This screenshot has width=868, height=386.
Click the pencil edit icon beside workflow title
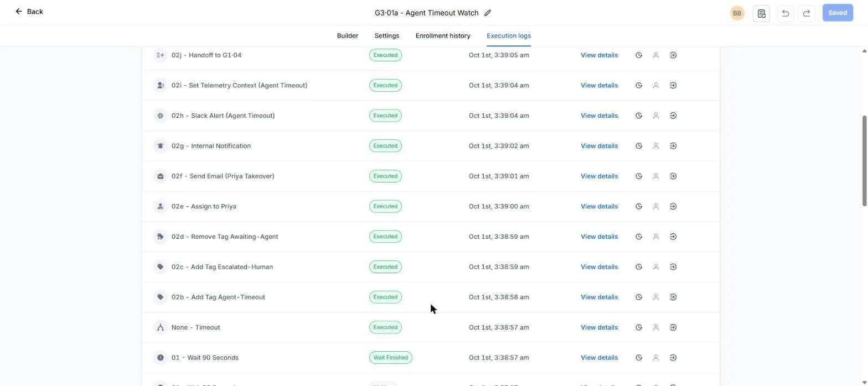(x=488, y=13)
